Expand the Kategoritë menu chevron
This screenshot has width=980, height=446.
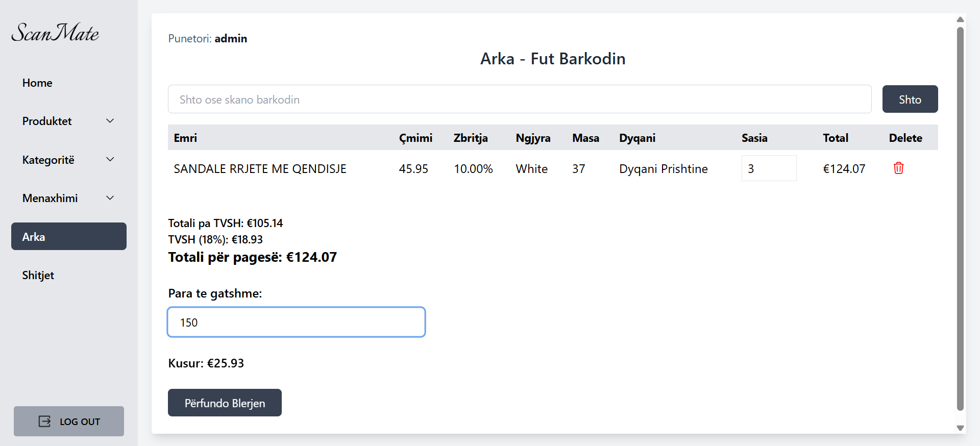(x=110, y=160)
